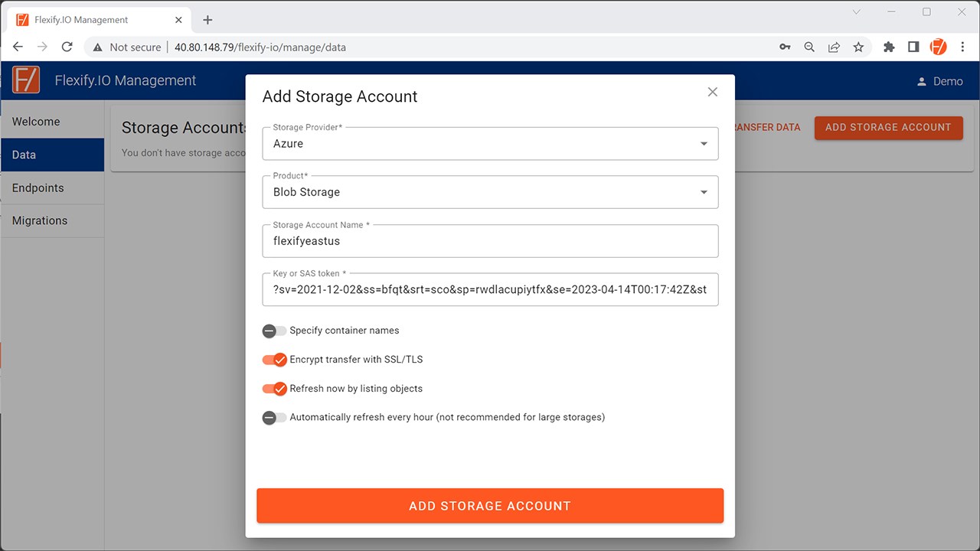Click the saved passwords key icon

click(x=785, y=47)
